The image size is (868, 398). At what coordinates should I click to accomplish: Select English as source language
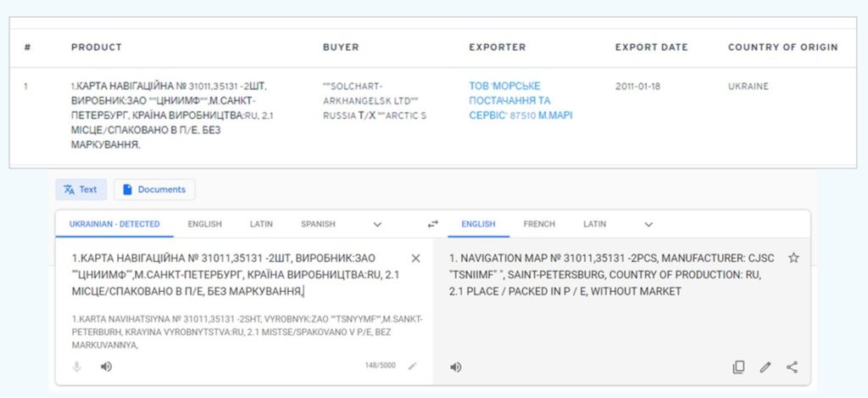click(x=205, y=224)
